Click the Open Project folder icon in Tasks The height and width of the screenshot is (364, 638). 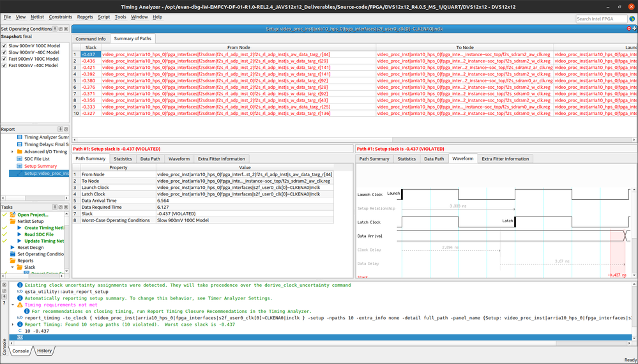(x=13, y=215)
